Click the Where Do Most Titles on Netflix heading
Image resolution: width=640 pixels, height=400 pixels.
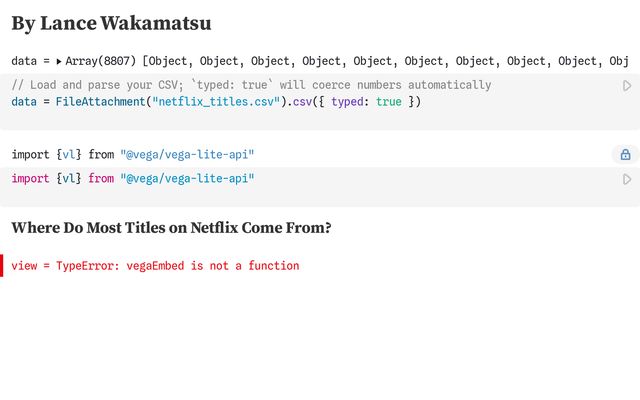pos(171,227)
